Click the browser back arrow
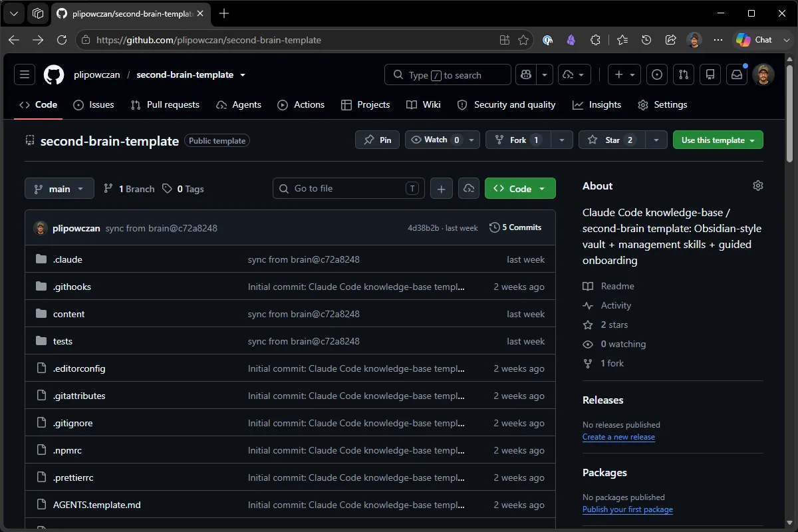This screenshot has width=798, height=532. [x=14, y=40]
